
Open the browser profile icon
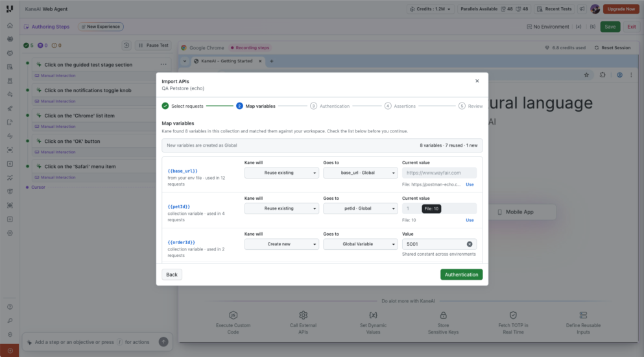tap(619, 75)
